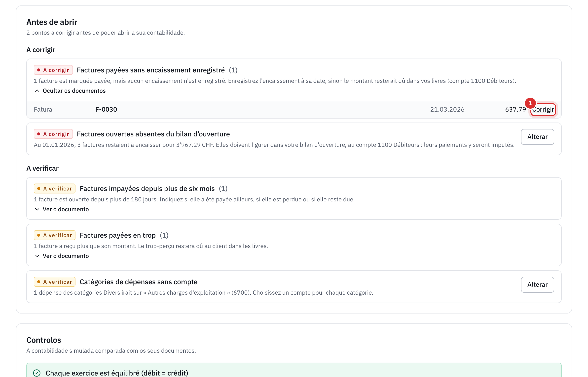The image size is (588, 377).
Task: Click heading 'Factures payées en trop'
Action: tap(117, 235)
